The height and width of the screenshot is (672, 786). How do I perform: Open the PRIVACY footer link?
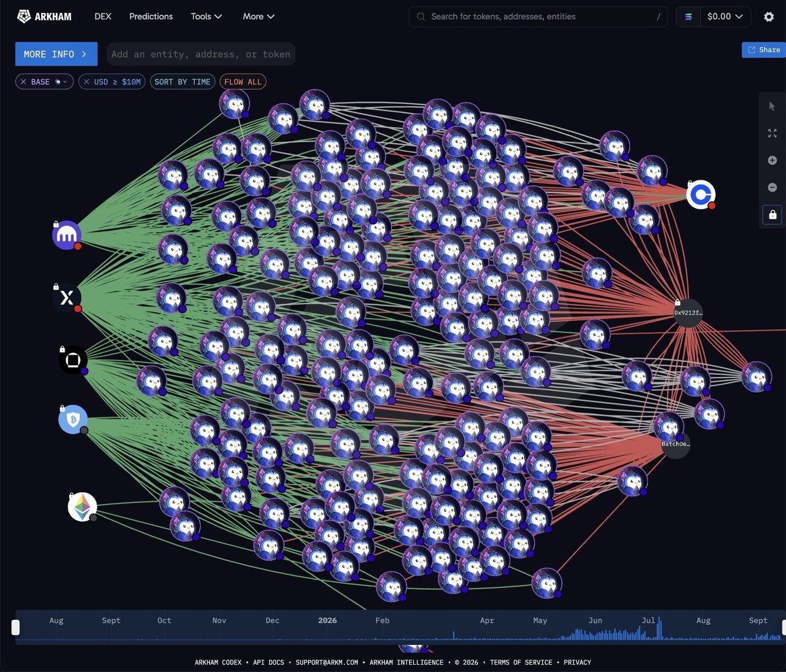coord(577,662)
